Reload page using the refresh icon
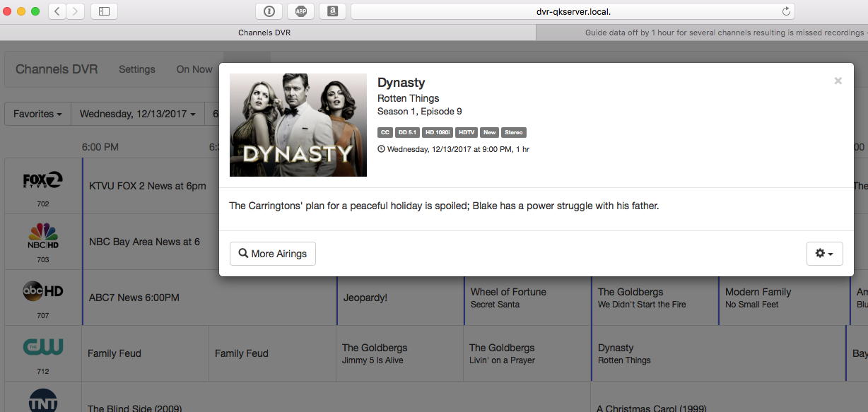Viewport: 868px width, 412px height. [786, 11]
